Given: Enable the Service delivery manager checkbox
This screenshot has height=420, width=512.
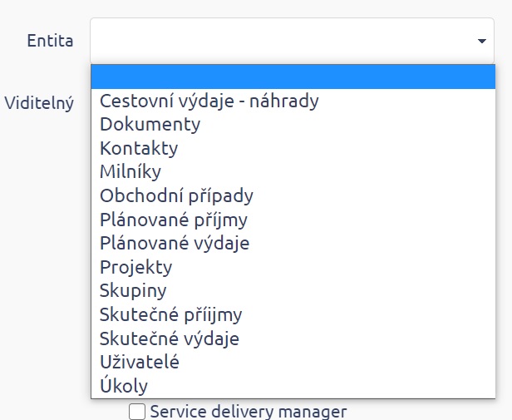Looking at the screenshot, I should coord(137,411).
